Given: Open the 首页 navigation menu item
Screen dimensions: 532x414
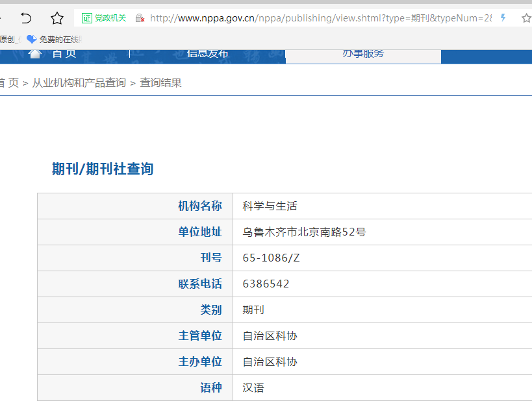Looking at the screenshot, I should (x=64, y=54).
